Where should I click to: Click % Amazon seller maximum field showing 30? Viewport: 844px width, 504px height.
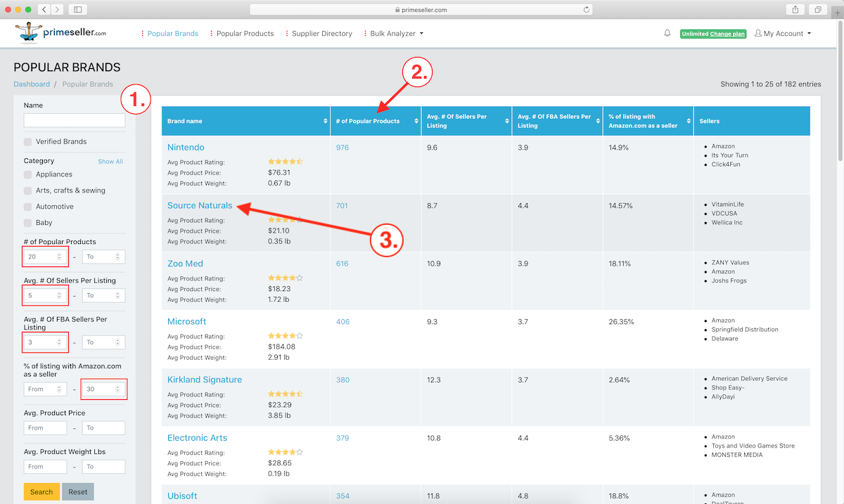click(103, 389)
